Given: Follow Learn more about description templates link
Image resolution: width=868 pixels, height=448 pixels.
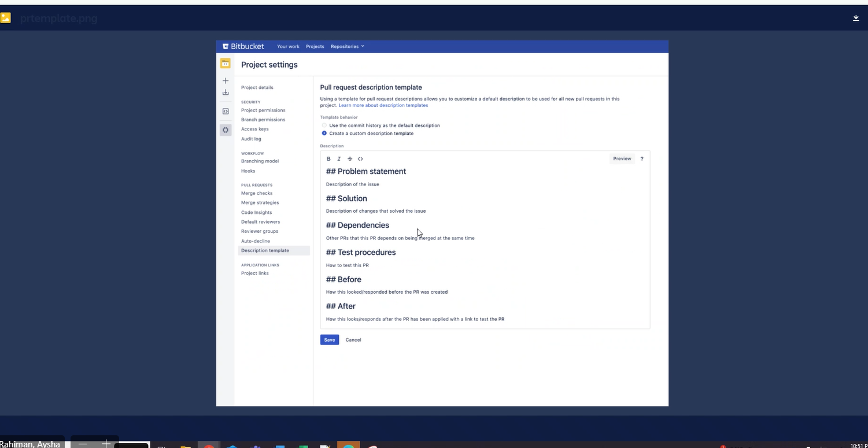Looking at the screenshot, I should [x=383, y=106].
